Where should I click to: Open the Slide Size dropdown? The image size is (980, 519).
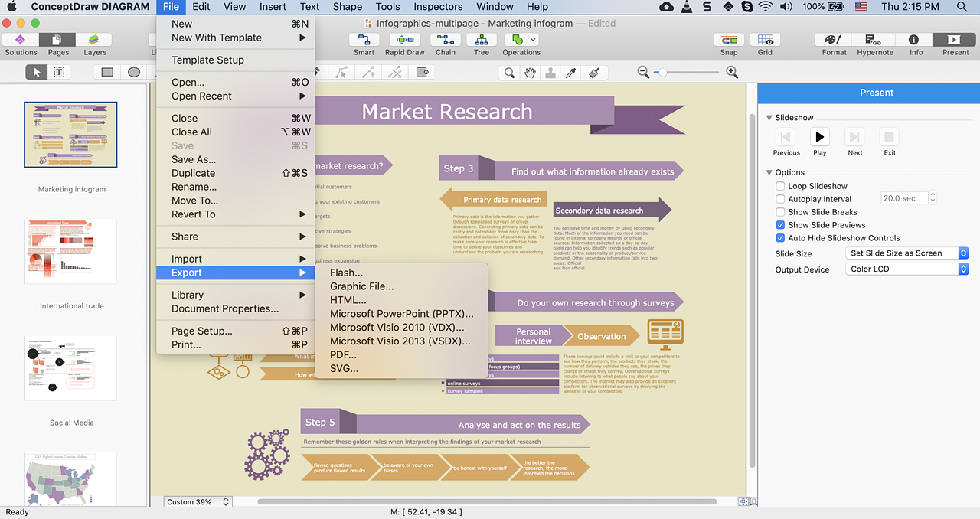click(908, 253)
